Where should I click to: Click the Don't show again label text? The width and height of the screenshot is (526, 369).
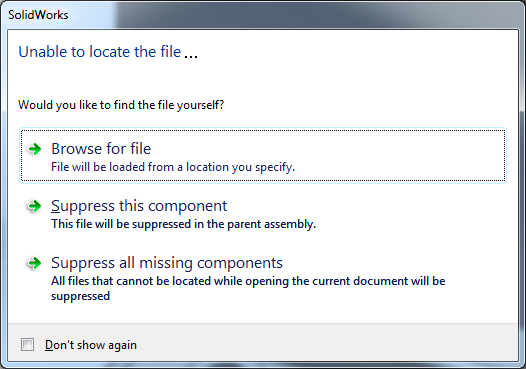tap(91, 345)
